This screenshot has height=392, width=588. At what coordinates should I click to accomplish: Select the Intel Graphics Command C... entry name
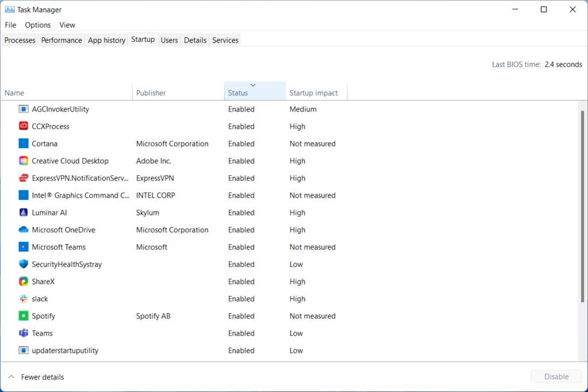(80, 195)
